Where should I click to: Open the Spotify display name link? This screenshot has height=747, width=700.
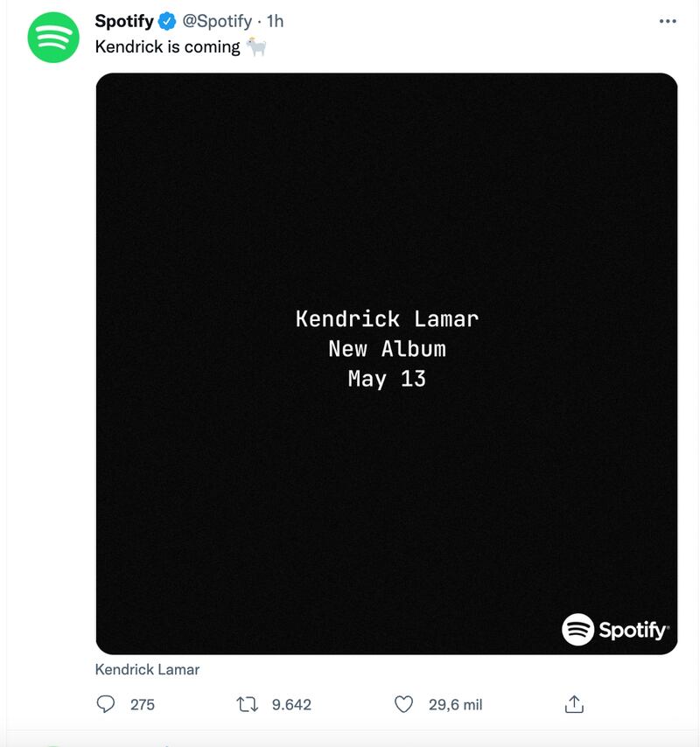(x=124, y=21)
